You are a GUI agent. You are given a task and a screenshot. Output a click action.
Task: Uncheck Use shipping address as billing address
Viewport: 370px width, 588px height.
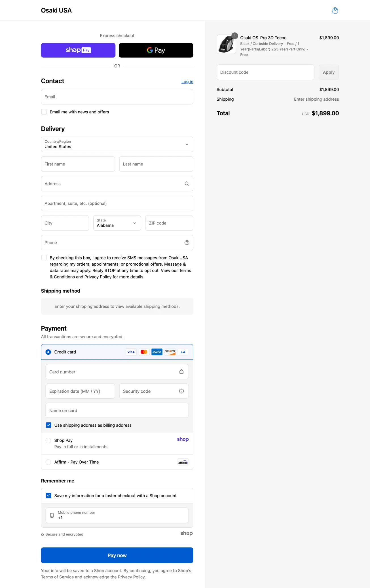coord(49,425)
